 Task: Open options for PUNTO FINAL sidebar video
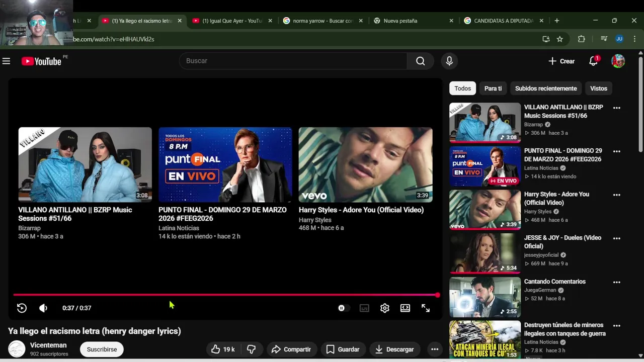[x=617, y=151]
